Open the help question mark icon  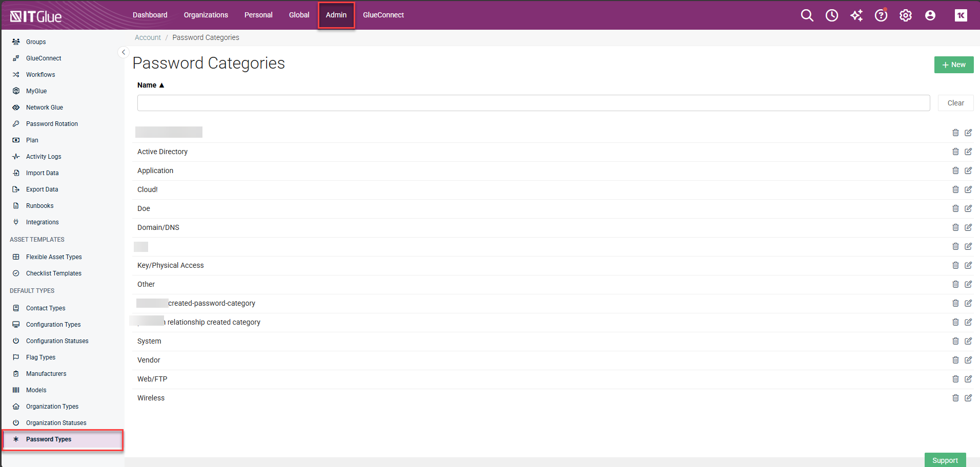pos(881,15)
